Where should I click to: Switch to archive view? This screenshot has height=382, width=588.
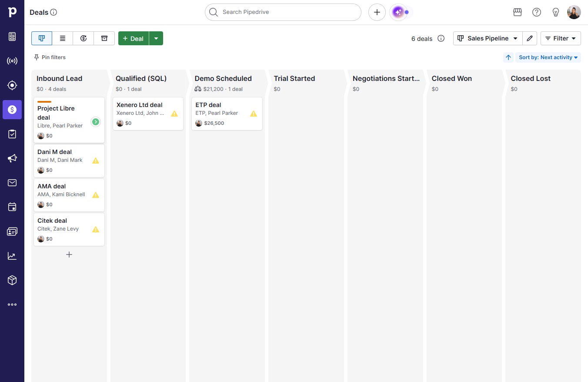[104, 38]
